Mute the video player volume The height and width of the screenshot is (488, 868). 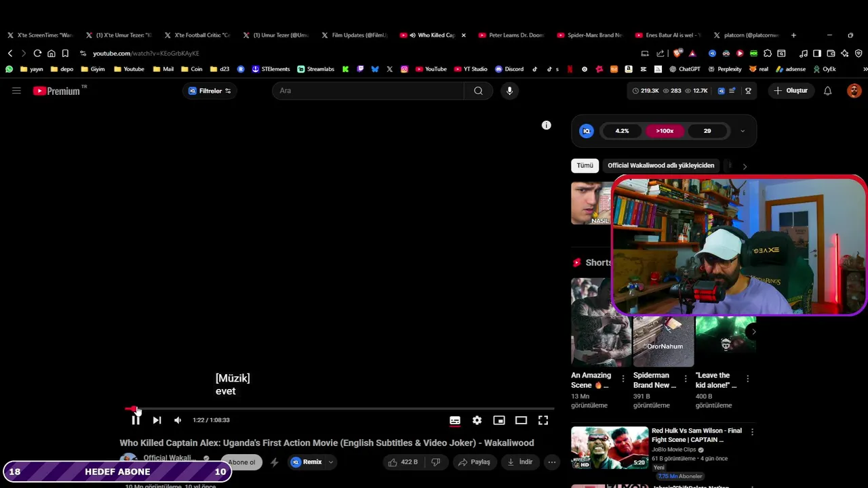(178, 420)
